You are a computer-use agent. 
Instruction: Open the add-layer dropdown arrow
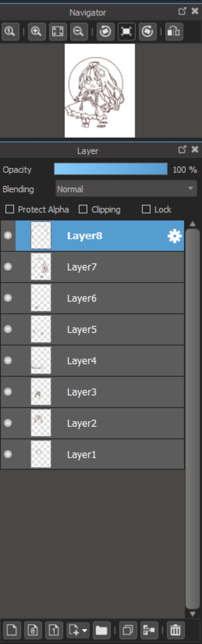coord(85,630)
